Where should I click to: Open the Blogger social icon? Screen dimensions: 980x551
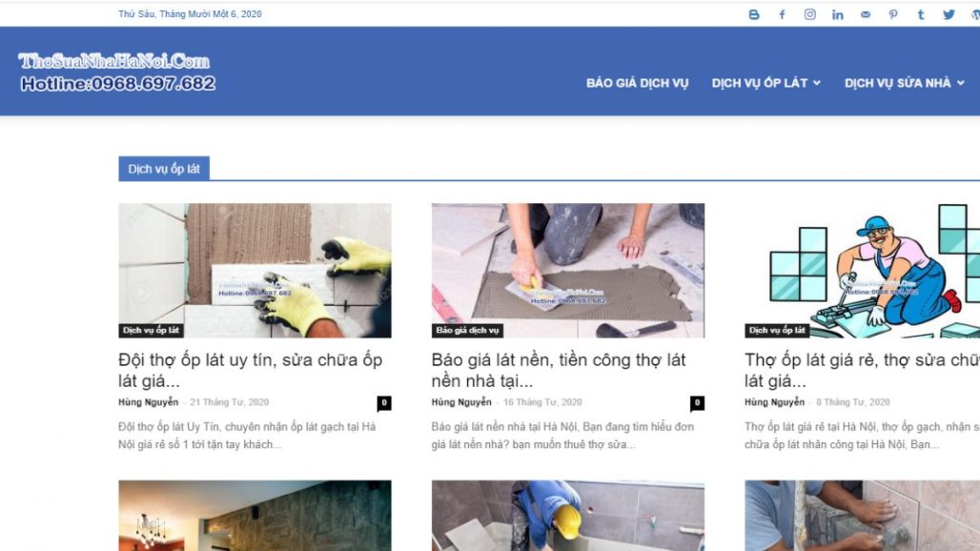coord(754,14)
